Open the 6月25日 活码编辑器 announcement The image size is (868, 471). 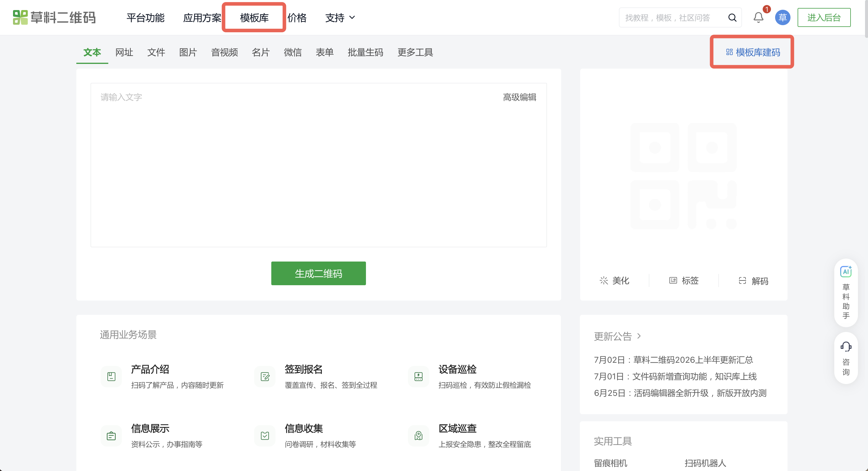coord(680,393)
